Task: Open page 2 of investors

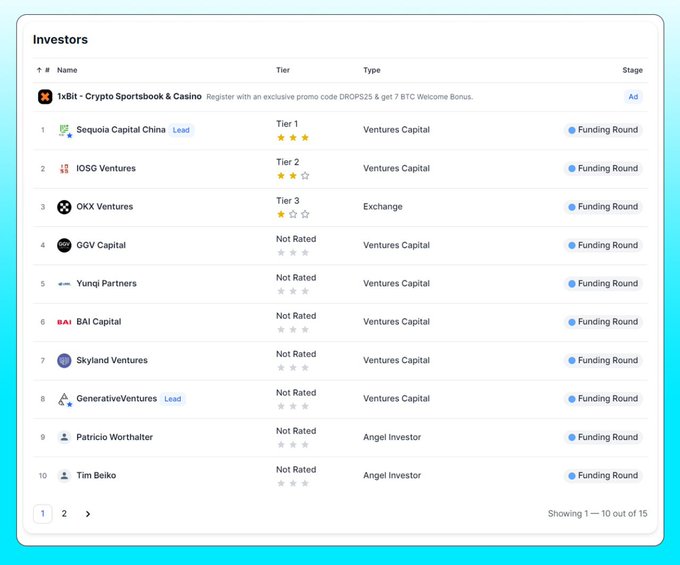Action: coord(64,514)
